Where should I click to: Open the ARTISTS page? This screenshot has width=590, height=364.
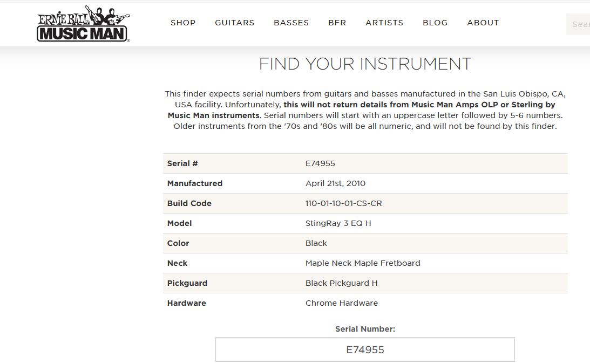384,23
